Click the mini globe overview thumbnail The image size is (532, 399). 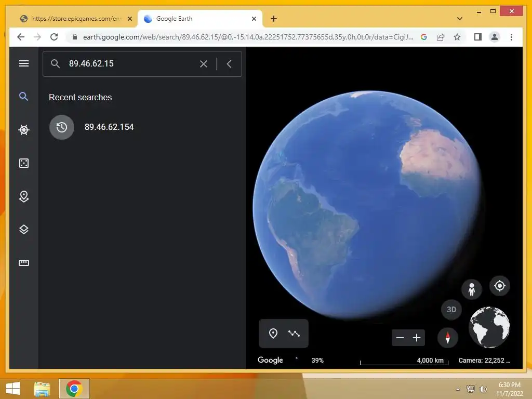click(489, 327)
